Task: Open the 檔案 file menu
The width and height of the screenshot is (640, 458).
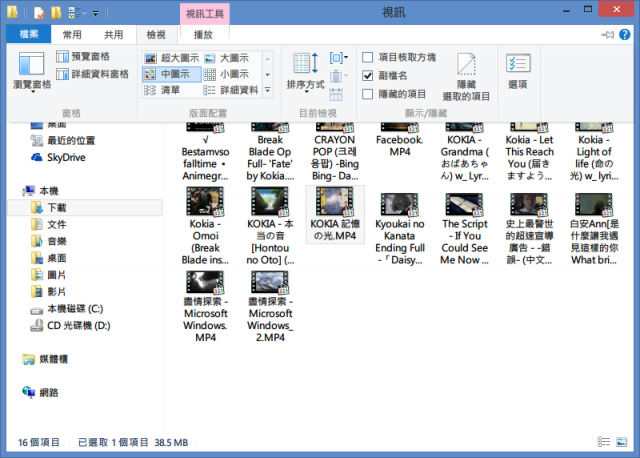Action: coord(29,34)
